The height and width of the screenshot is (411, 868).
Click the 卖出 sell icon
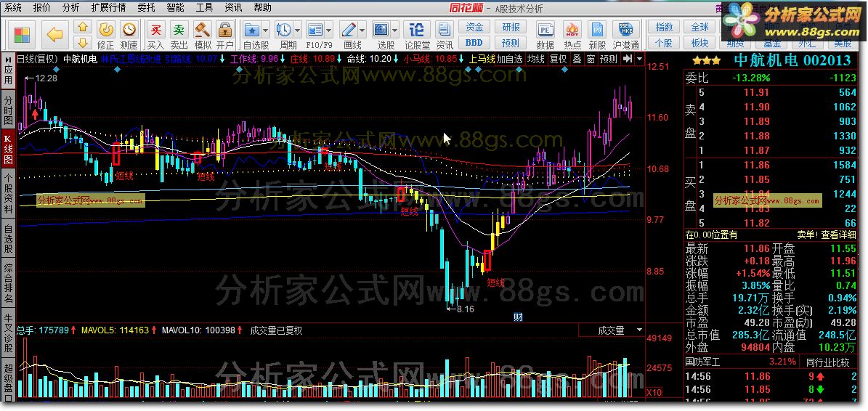point(179,29)
